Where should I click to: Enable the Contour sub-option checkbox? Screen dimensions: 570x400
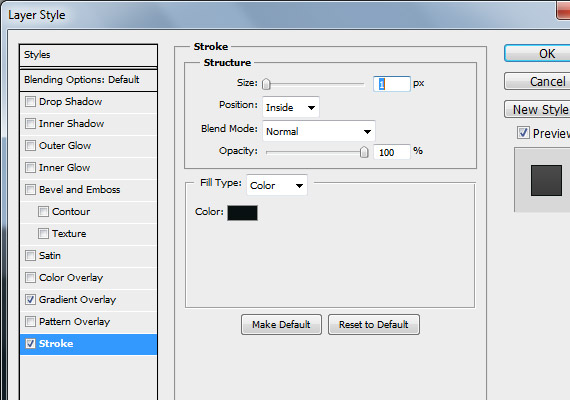pyautogui.click(x=43, y=212)
